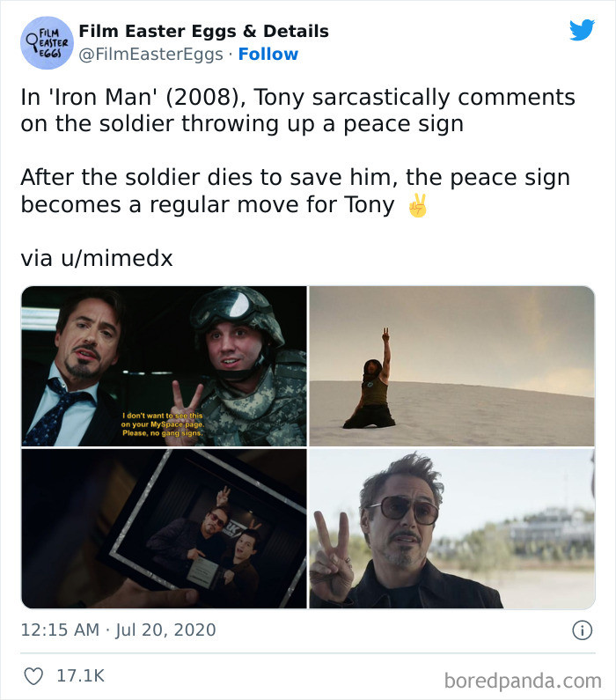
Task: Open the framed picture photo
Action: click(x=165, y=528)
